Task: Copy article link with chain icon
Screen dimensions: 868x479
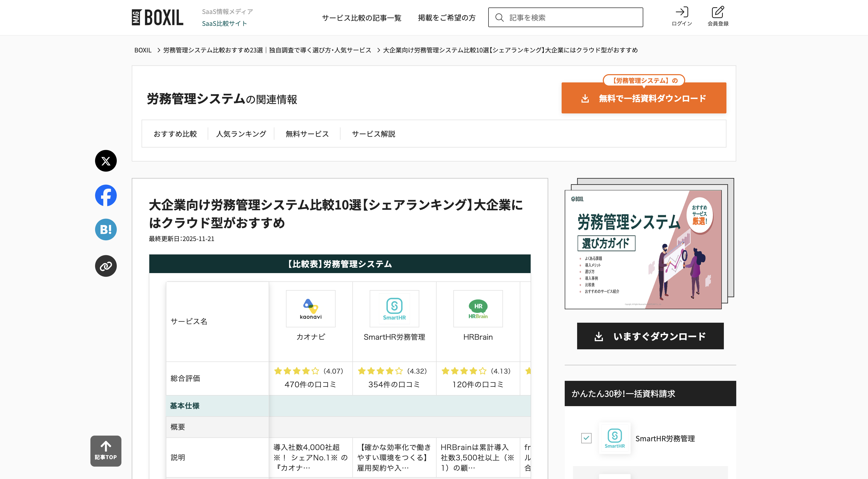Action: coord(106,266)
